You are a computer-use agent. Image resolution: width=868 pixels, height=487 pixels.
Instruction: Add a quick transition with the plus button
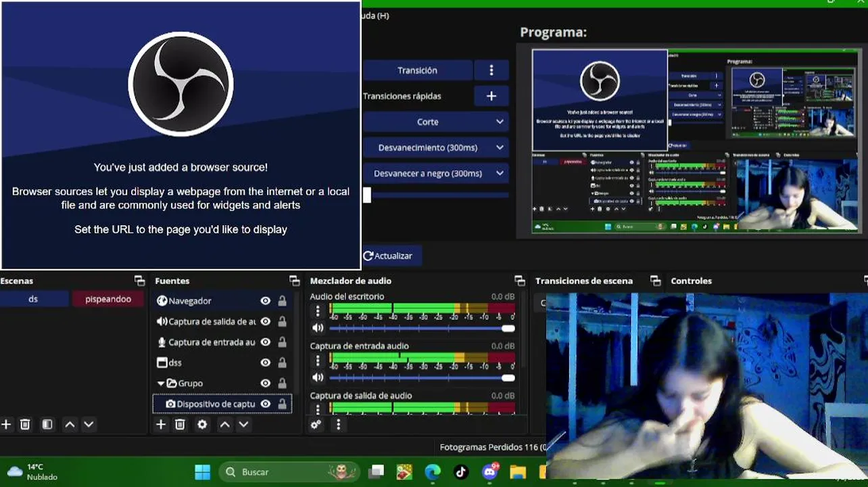click(x=491, y=96)
